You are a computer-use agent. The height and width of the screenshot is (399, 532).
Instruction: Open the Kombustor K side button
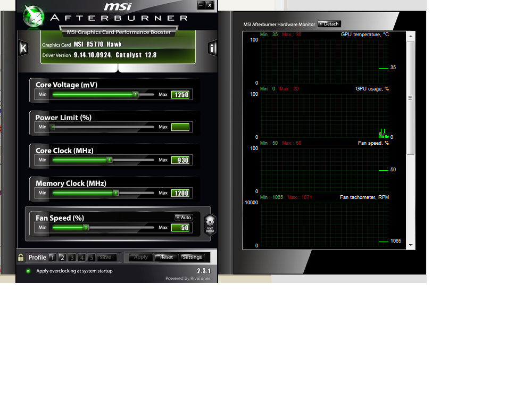point(23,48)
